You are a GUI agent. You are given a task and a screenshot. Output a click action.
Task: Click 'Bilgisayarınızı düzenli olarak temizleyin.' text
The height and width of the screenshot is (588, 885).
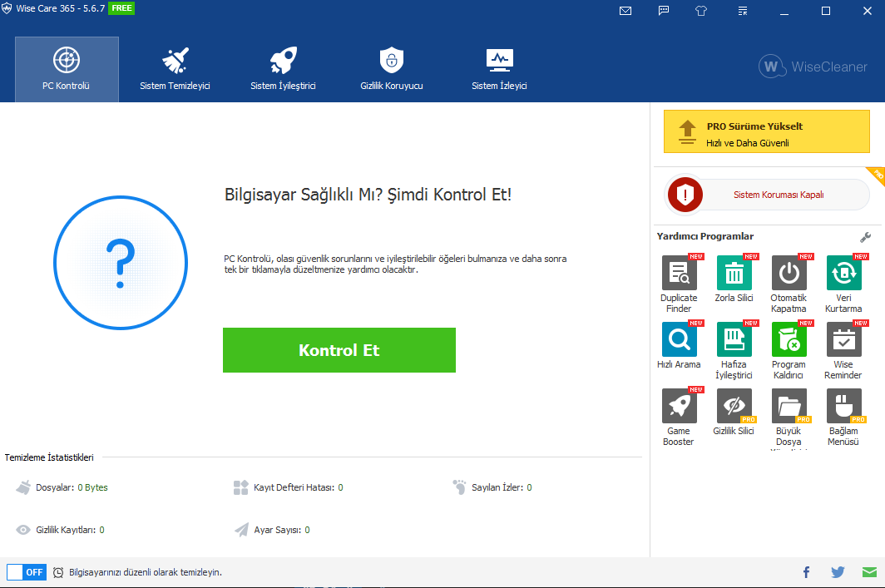146,572
